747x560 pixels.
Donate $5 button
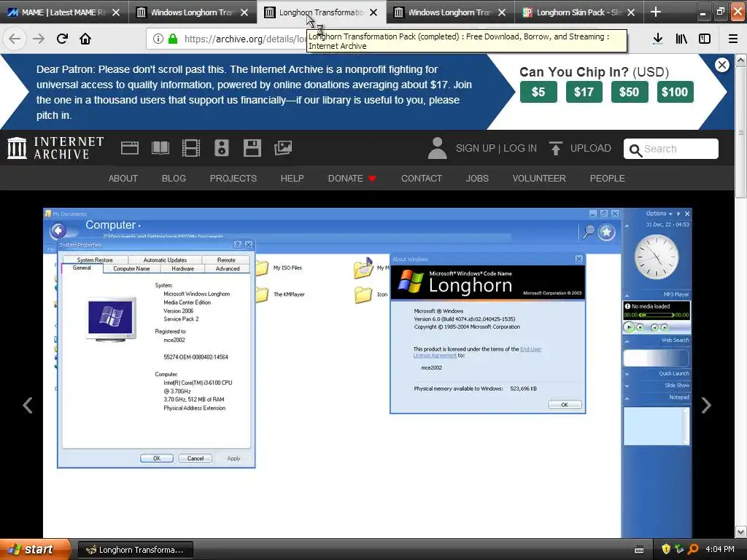[x=538, y=92]
